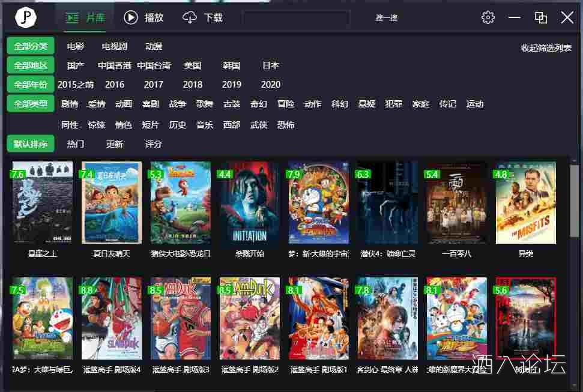Open the 潜伏4 poster
The image size is (583, 392).
388,203
